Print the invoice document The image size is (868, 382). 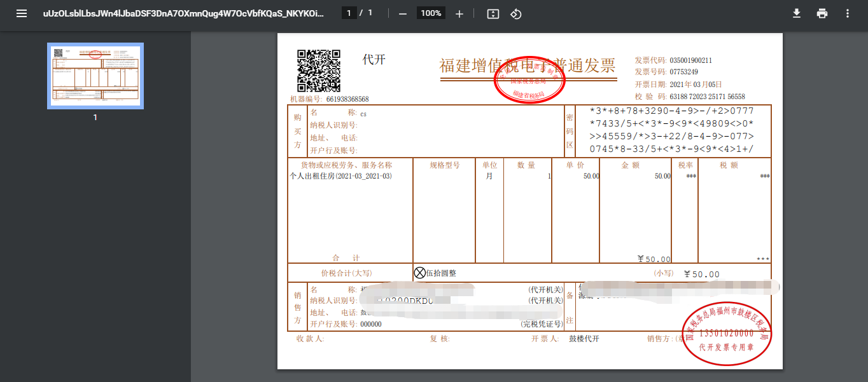[822, 13]
